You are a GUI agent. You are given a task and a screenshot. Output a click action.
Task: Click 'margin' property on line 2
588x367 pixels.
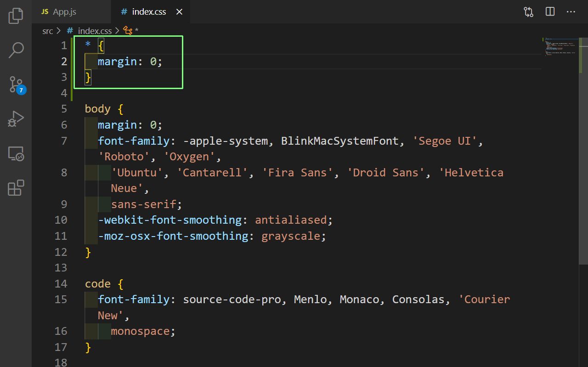[x=117, y=61]
